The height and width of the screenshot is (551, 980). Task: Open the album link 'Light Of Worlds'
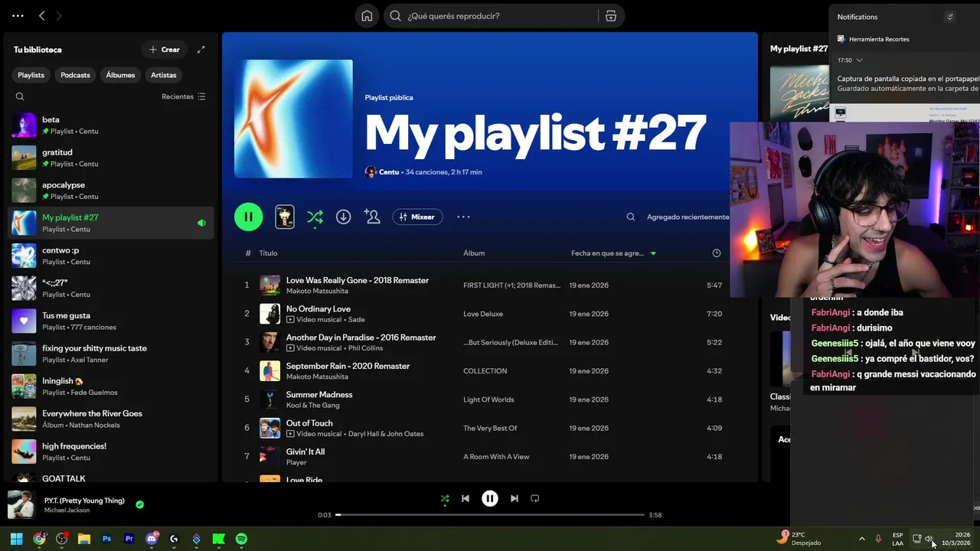coord(488,399)
